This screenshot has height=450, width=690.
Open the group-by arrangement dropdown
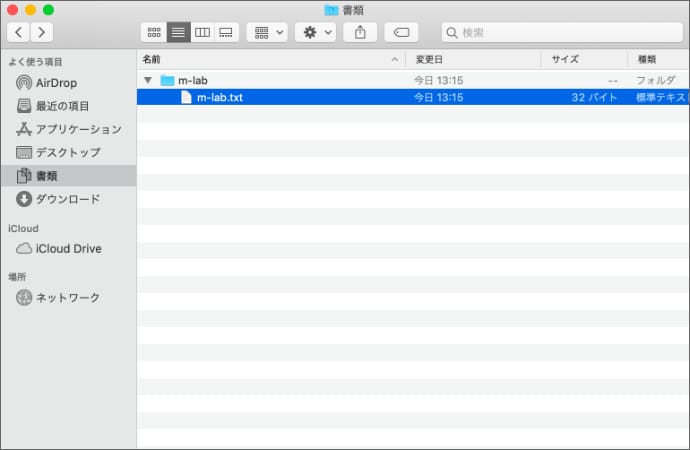click(267, 32)
